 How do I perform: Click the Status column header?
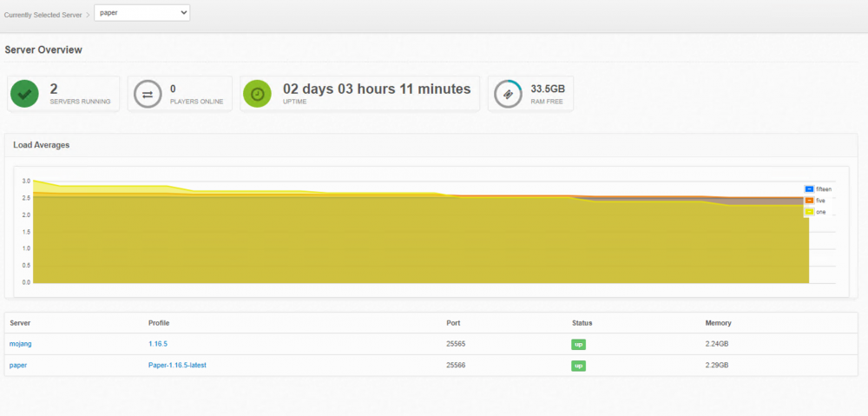[x=582, y=323]
